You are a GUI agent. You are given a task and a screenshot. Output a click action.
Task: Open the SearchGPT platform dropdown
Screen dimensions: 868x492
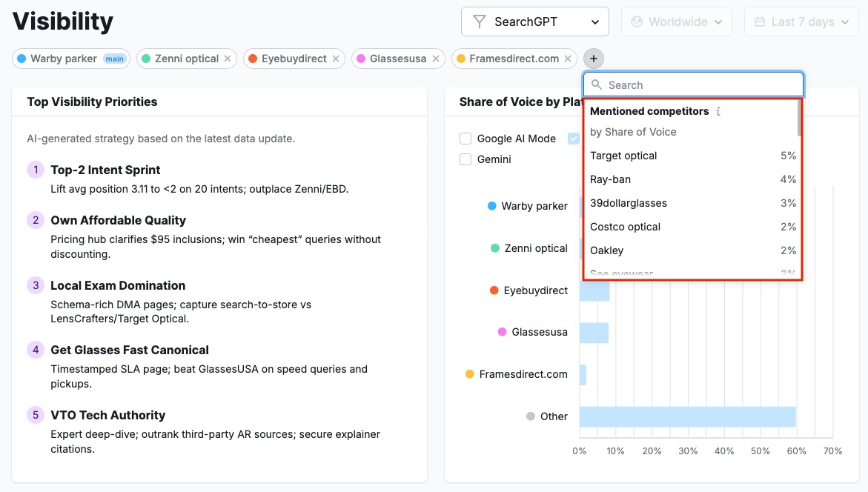[534, 21]
